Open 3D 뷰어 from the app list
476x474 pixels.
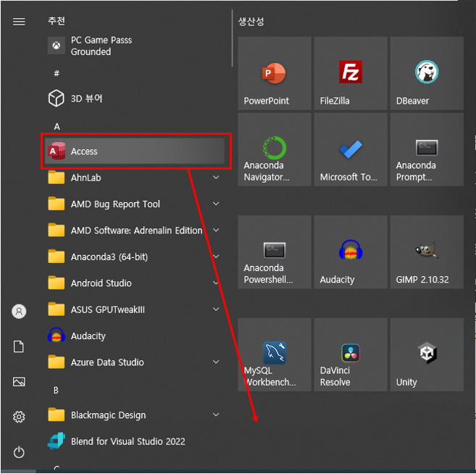tap(135, 99)
